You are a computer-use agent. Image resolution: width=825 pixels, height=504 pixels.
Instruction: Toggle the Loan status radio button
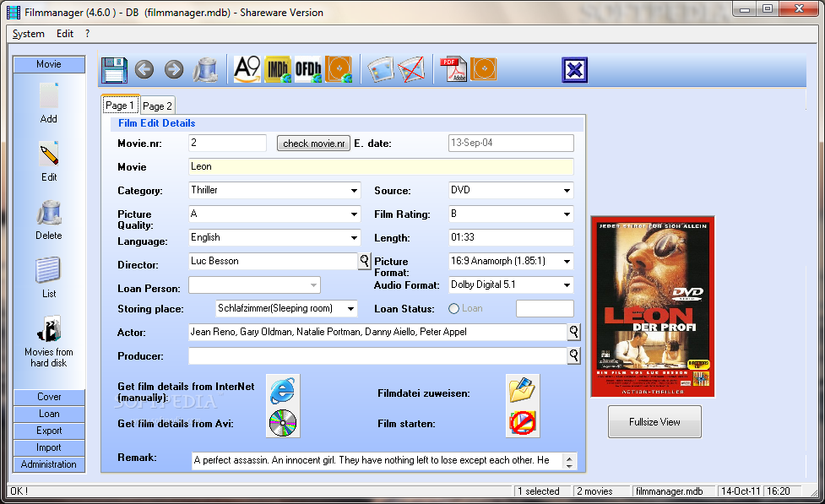coord(453,309)
